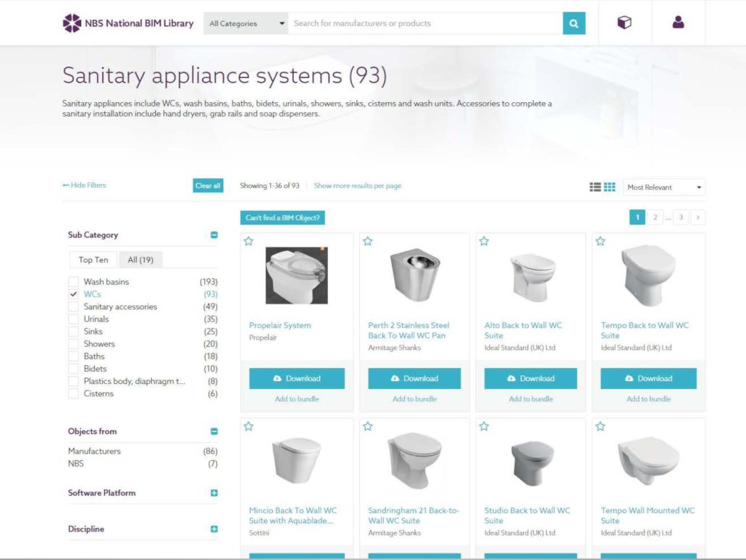Open the Propelair System product link
The width and height of the screenshot is (746, 560).
tap(280, 325)
